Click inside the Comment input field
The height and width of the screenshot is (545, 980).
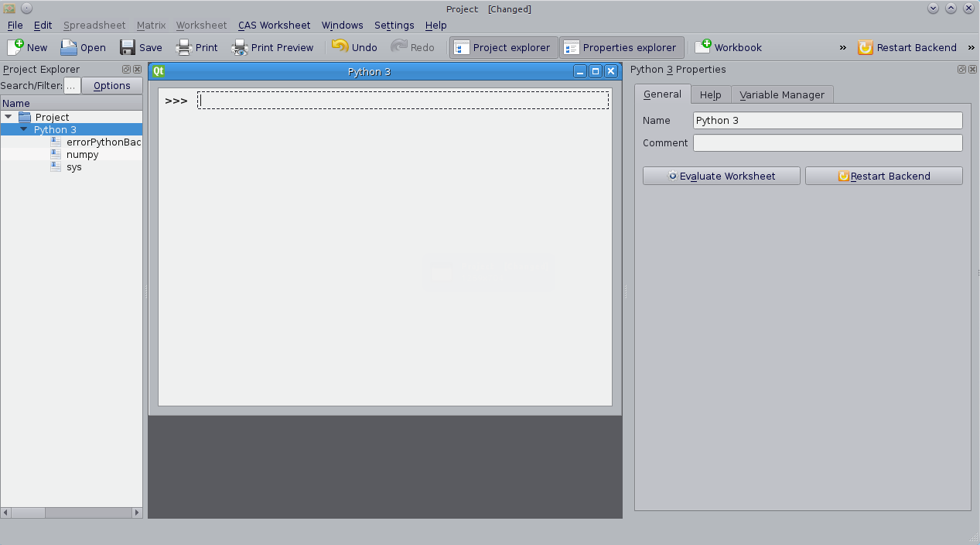[x=827, y=142]
